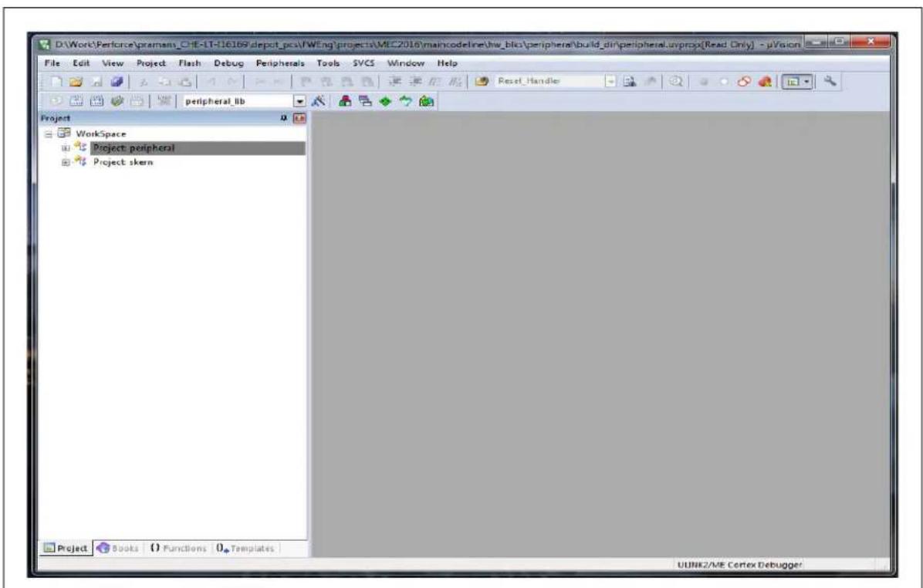Click the Cut scissors icon
The width and height of the screenshot is (923, 588).
pos(142,82)
